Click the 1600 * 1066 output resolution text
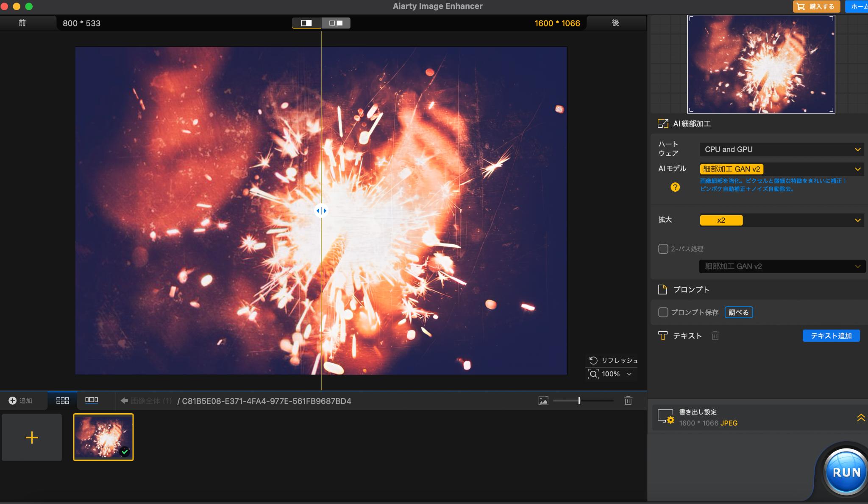The image size is (868, 504). click(x=557, y=23)
